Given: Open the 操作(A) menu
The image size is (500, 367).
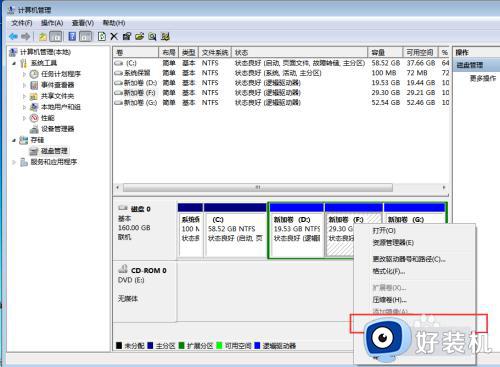Looking at the screenshot, I should [x=52, y=23].
